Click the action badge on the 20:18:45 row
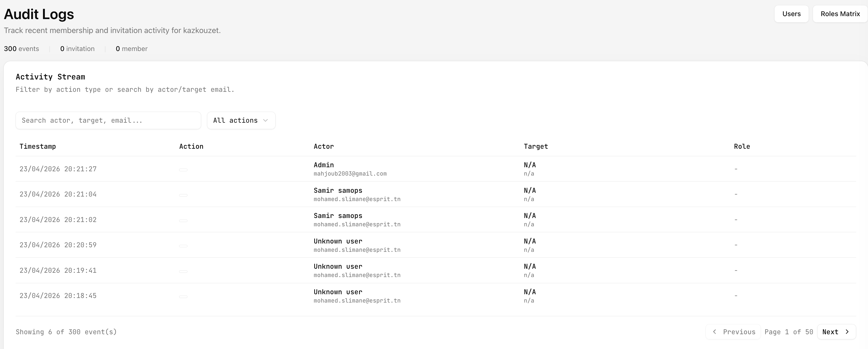Viewport: 868px width, 349px height. point(183,296)
